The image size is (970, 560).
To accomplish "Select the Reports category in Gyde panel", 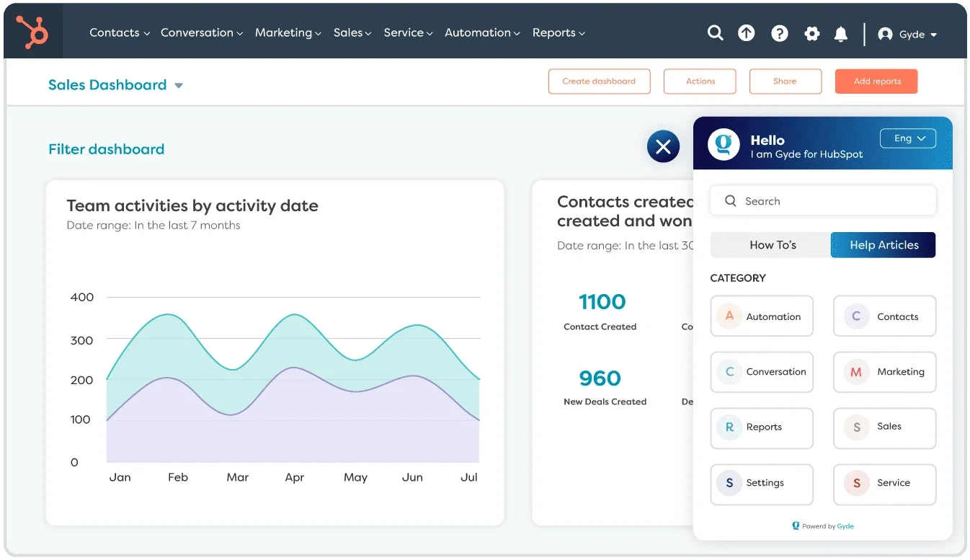I will tap(762, 428).
